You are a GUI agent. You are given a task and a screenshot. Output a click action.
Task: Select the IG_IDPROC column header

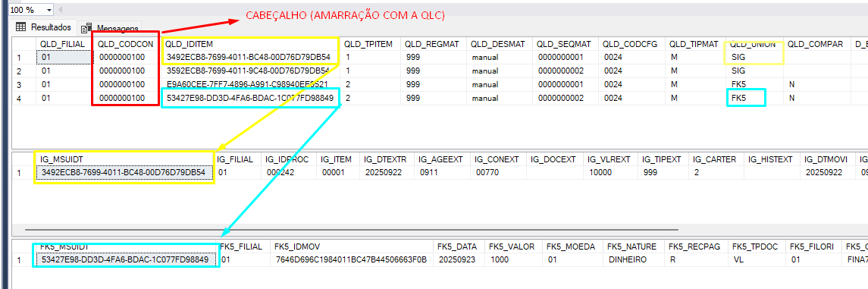(x=289, y=159)
